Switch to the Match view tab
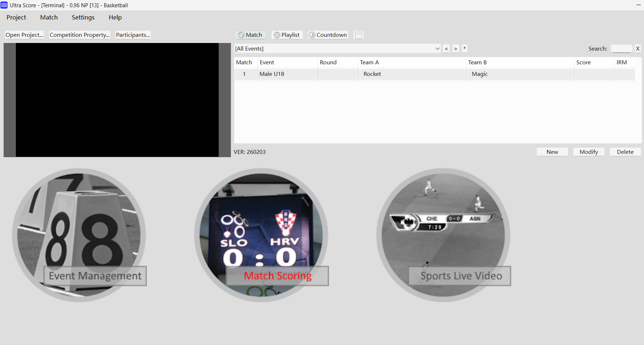Screen dimensions: 644x345 click(x=250, y=35)
